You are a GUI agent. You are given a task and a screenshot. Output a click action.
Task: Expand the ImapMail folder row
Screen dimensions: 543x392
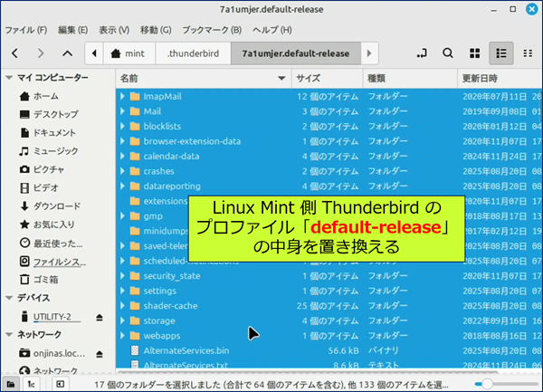(x=122, y=96)
